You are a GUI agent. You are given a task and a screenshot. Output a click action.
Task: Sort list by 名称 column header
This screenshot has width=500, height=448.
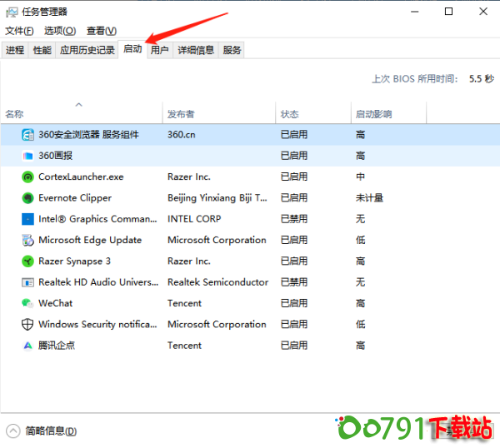(x=15, y=114)
